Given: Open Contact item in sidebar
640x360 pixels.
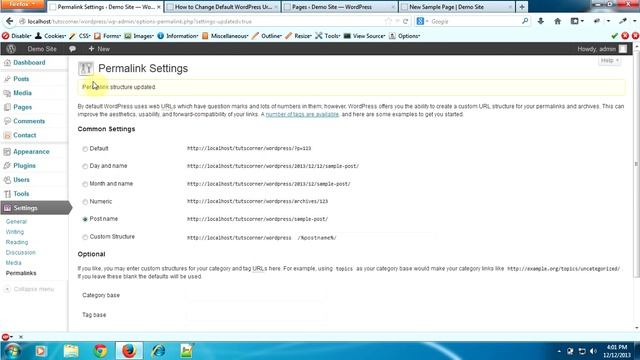Looking at the screenshot, I should (24, 135).
